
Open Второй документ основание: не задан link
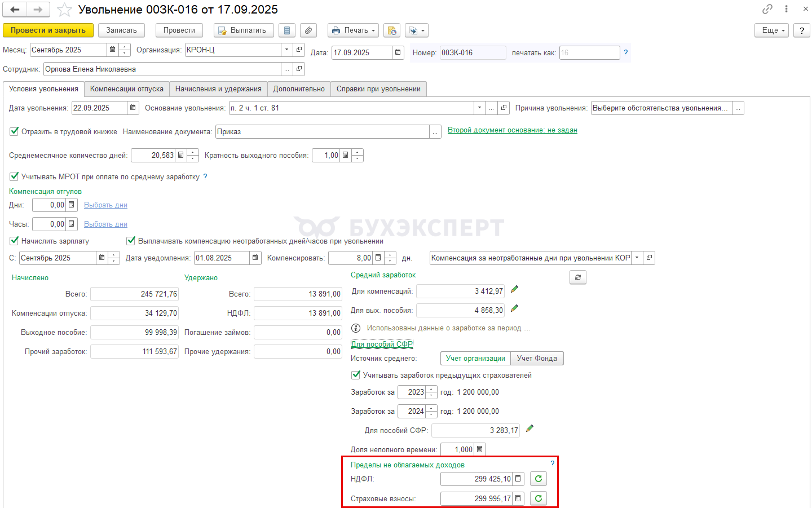click(x=513, y=130)
